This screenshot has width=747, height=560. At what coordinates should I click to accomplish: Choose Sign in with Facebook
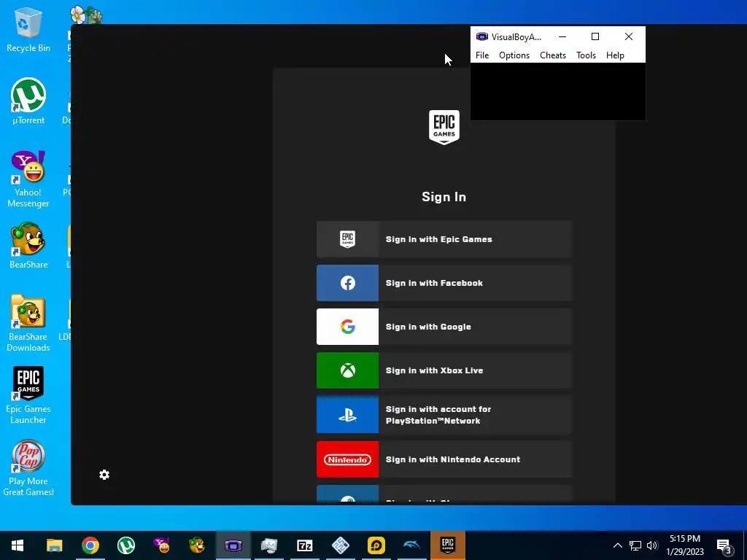[444, 283]
